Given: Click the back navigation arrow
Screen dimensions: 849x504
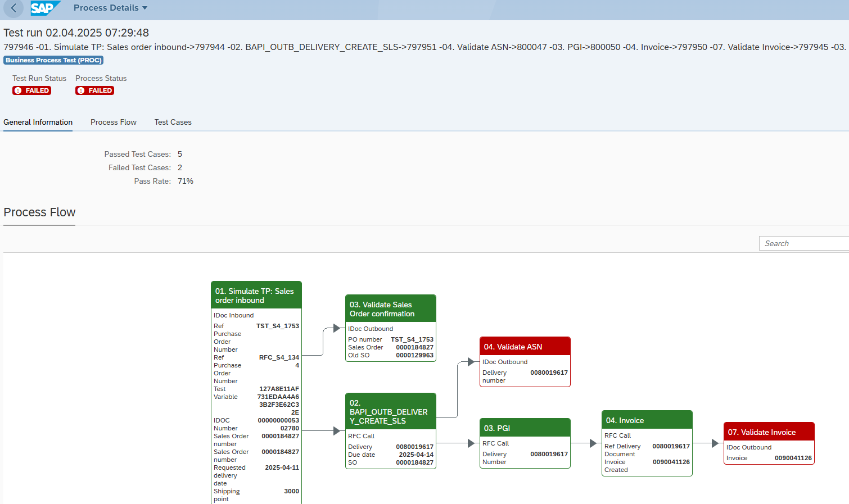Looking at the screenshot, I should coord(13,8).
